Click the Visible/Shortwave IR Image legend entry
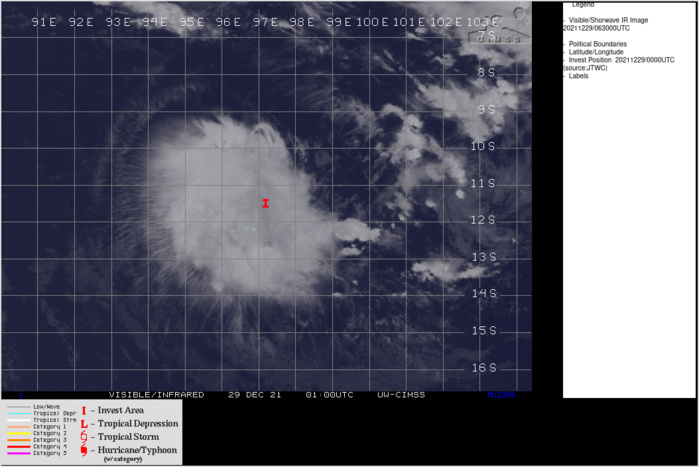This screenshot has height=467, width=699. click(x=611, y=19)
